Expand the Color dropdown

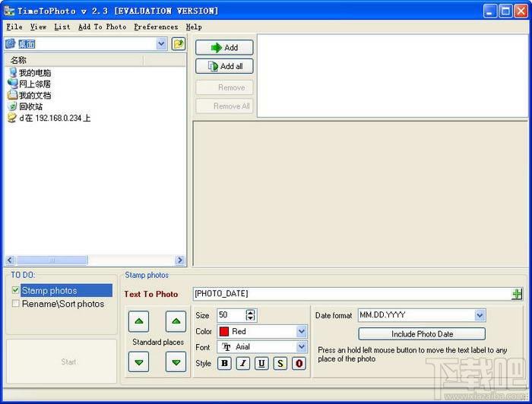coord(301,331)
